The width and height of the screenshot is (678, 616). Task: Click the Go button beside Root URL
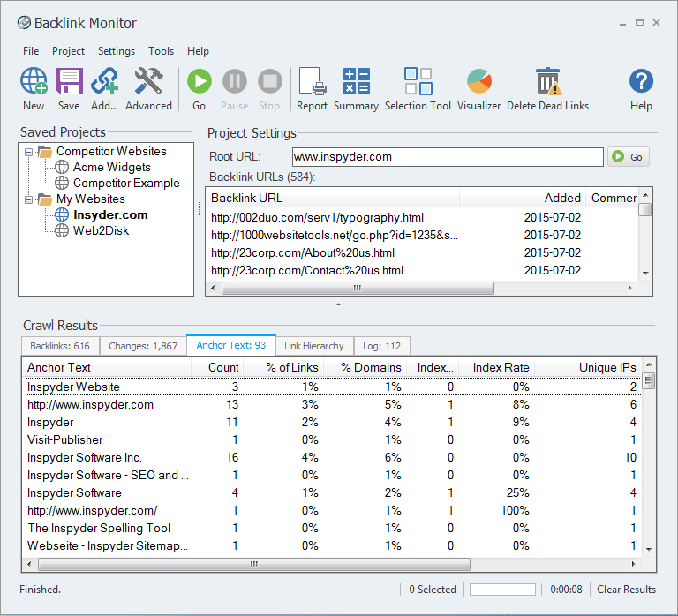point(629,157)
